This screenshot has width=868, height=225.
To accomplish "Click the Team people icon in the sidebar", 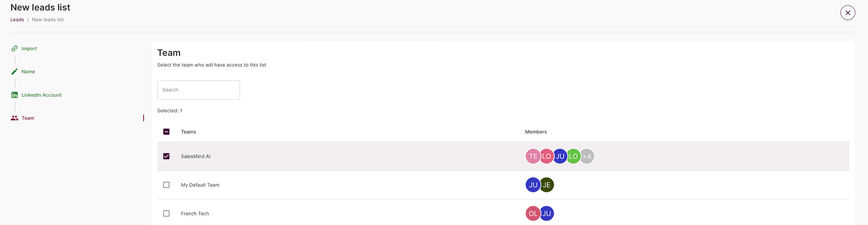I will click(x=14, y=118).
